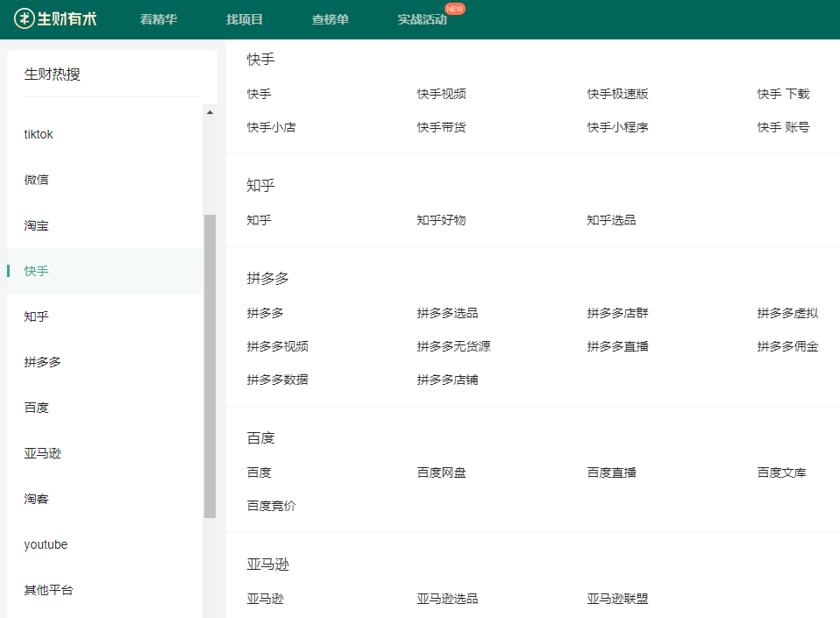Select 淘客 in the sidebar
840x618 pixels.
click(37, 499)
